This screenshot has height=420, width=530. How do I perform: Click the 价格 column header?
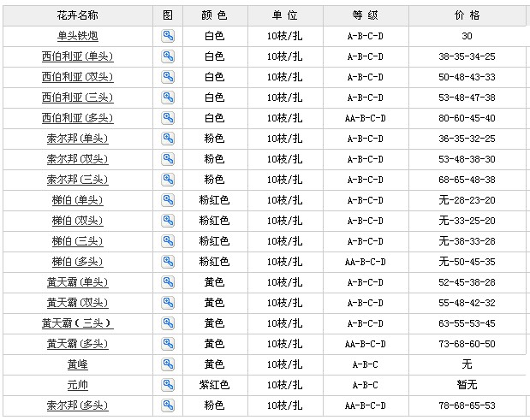467,15
